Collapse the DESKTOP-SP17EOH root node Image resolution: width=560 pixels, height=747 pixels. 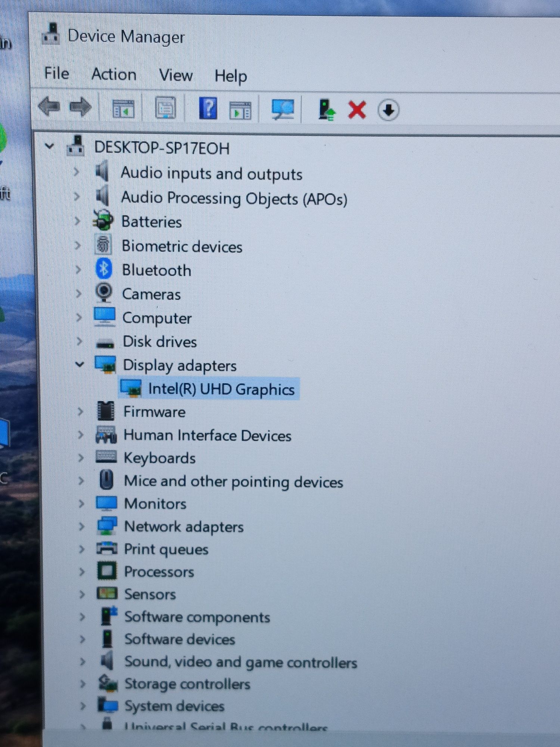pos(49,146)
